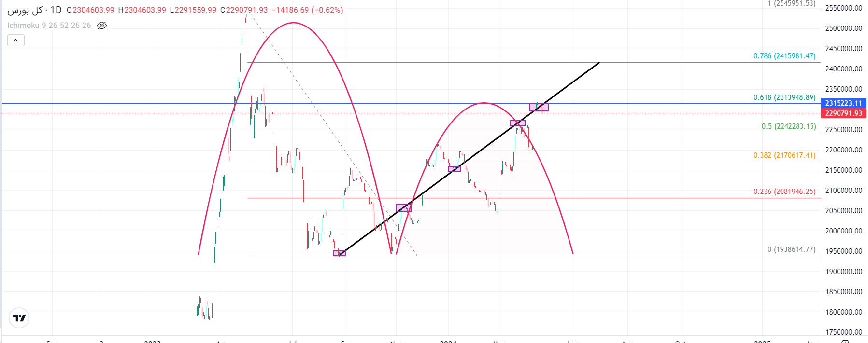The height and width of the screenshot is (343, 868).
Task: Click the Fibonacci 0.236 (2081946.25) level label
Action: coord(784,192)
